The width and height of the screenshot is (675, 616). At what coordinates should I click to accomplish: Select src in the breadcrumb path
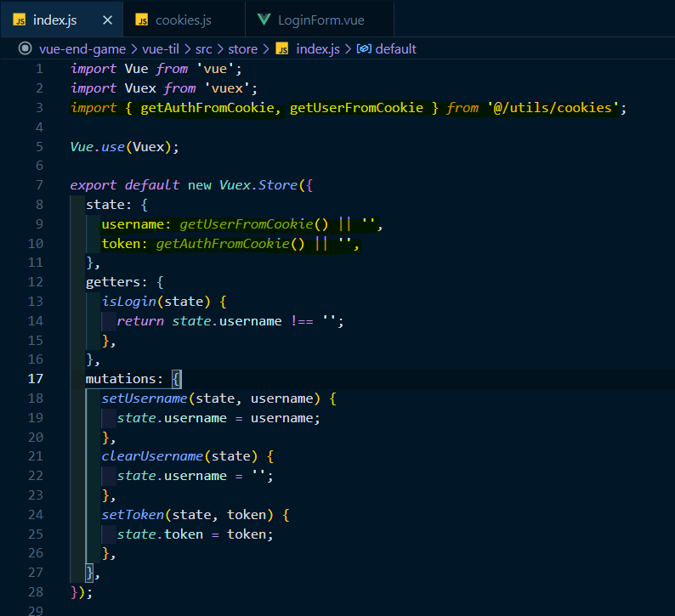[x=204, y=49]
